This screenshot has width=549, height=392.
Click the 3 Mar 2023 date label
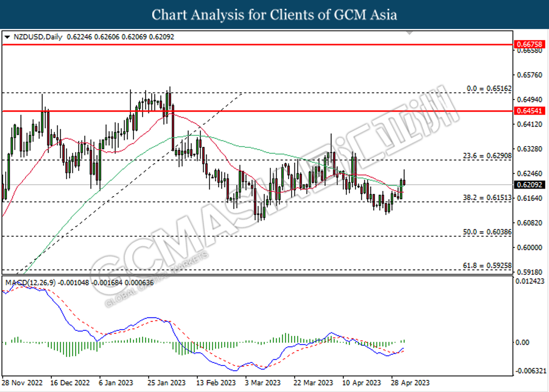263,383
